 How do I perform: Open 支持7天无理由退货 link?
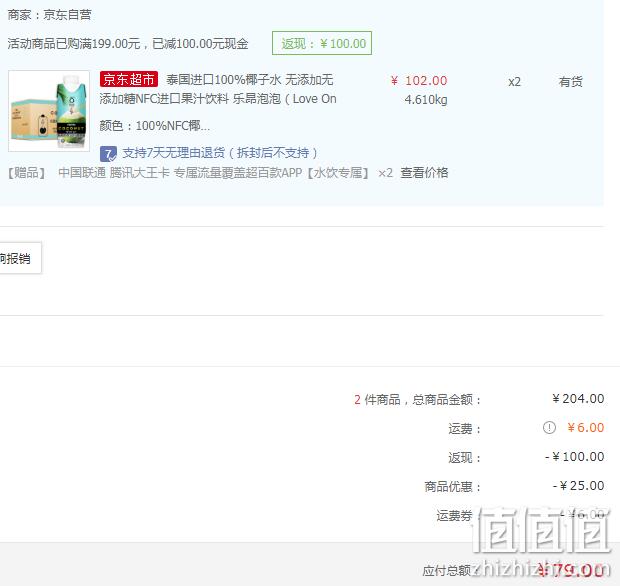click(x=220, y=153)
